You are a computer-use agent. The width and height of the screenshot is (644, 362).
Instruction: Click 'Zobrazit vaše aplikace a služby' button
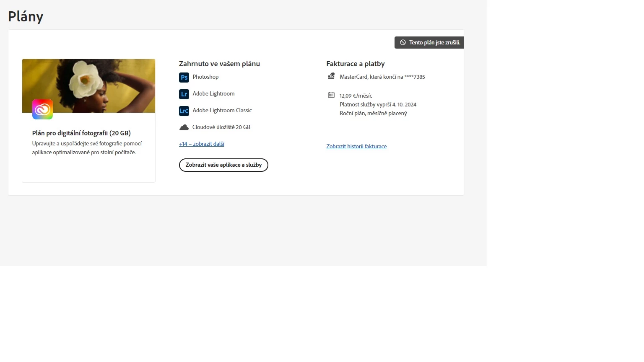(x=223, y=165)
